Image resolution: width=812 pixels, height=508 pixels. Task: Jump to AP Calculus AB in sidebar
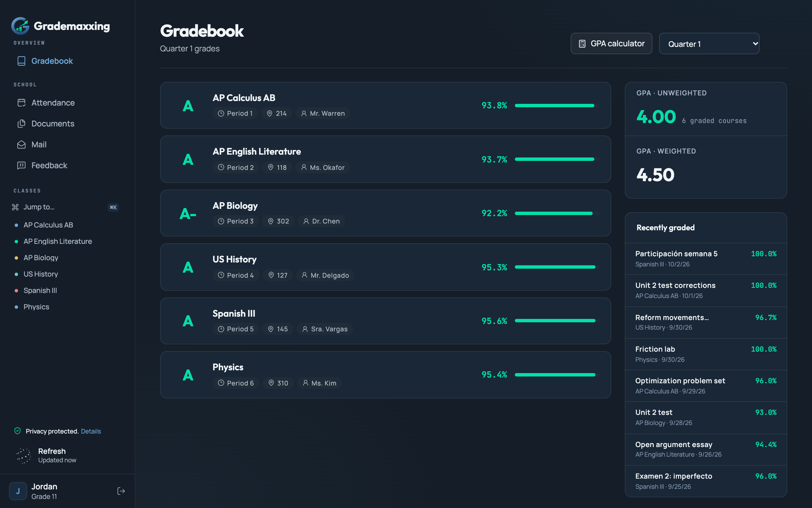pyautogui.click(x=48, y=225)
